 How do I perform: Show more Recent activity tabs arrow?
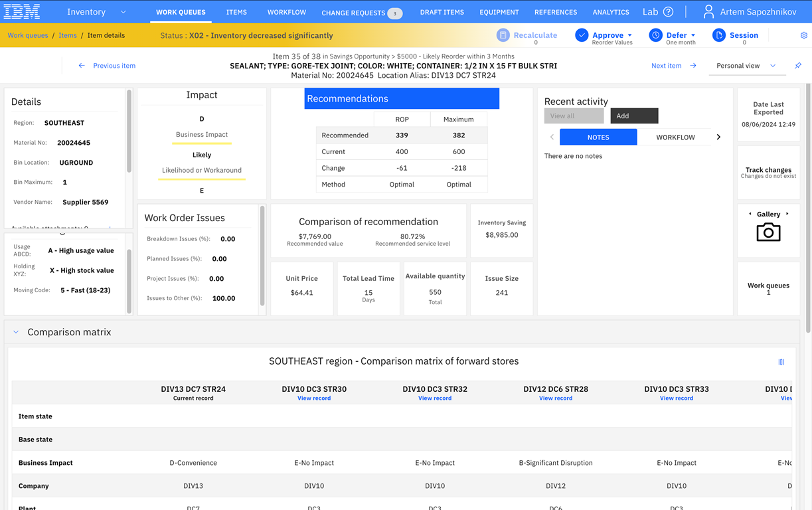(718, 137)
